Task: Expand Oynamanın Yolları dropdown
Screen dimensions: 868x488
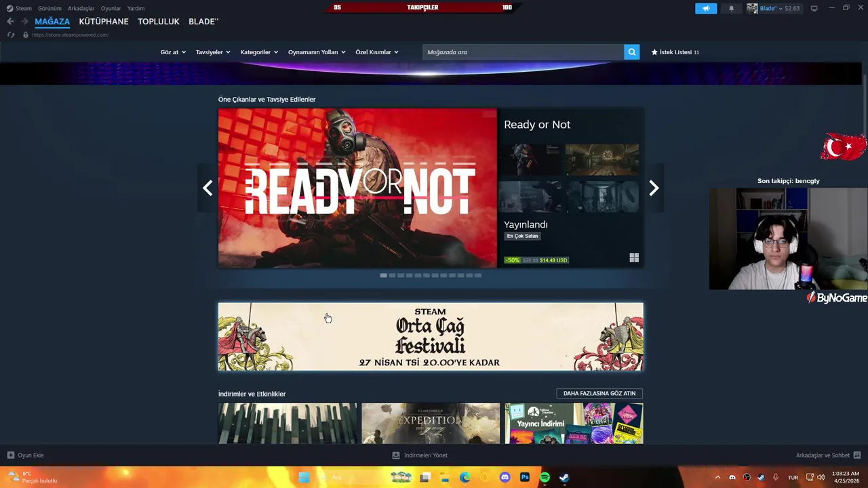Action: [317, 52]
